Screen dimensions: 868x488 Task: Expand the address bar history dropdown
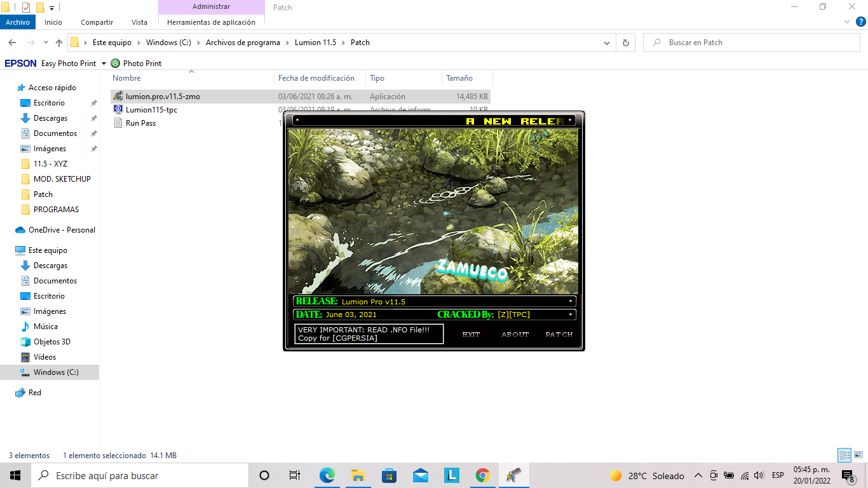click(607, 43)
